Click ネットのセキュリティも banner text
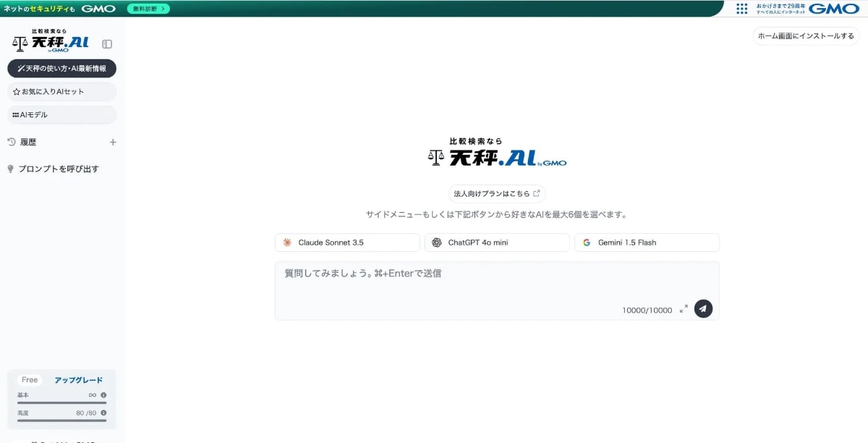868x443 pixels. (40, 9)
